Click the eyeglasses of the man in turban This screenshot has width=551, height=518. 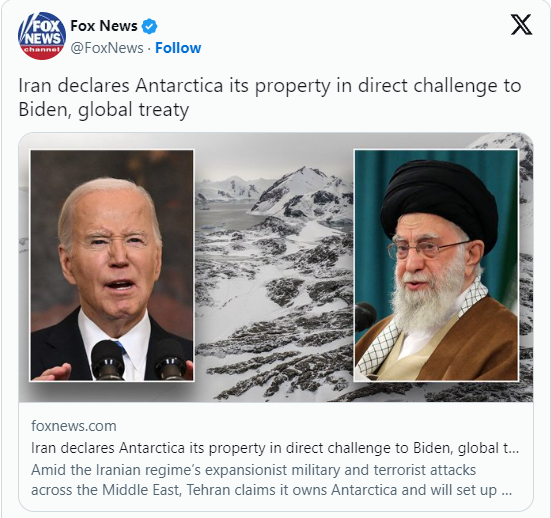click(x=427, y=248)
